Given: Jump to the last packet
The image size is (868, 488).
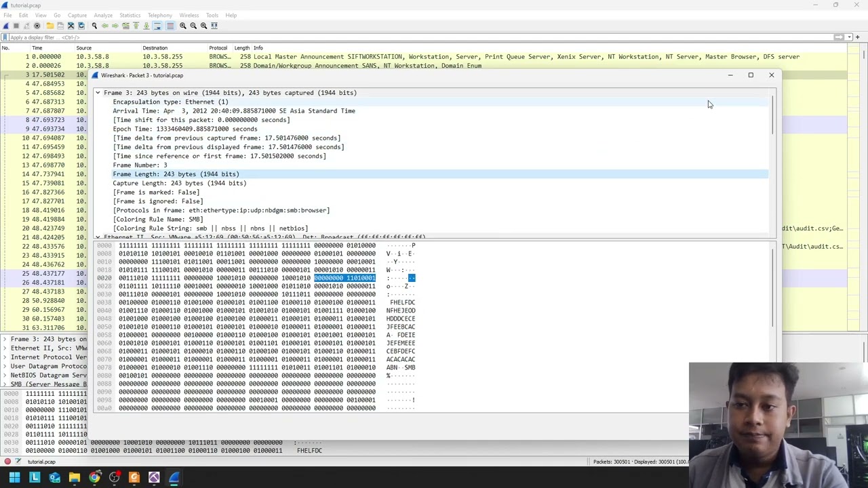Looking at the screenshot, I should pos(146,26).
